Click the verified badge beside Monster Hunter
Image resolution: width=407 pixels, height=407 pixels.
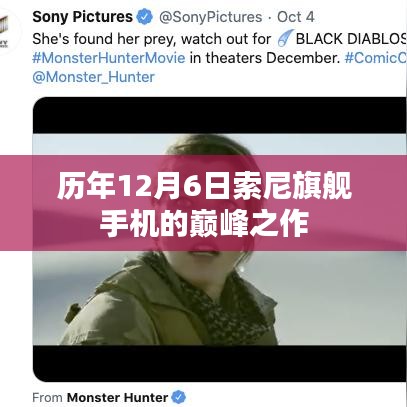(x=179, y=397)
